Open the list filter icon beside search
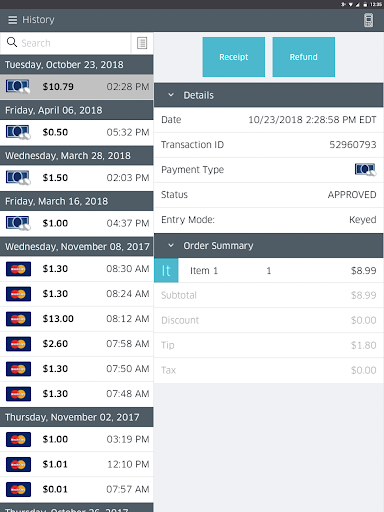 point(142,43)
